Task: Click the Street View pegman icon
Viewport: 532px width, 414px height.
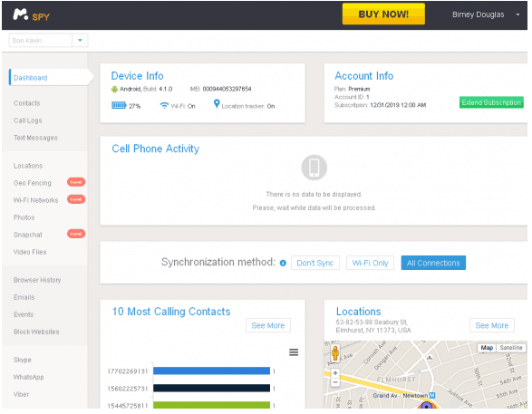Action: coord(335,353)
